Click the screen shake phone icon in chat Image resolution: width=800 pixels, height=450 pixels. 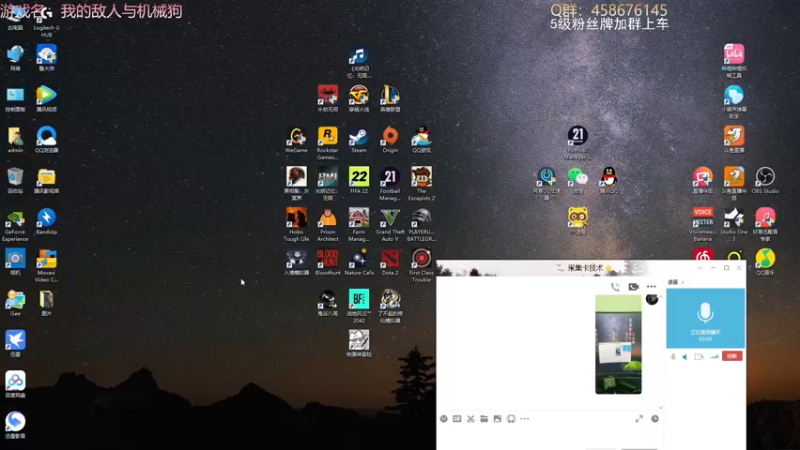point(511,419)
